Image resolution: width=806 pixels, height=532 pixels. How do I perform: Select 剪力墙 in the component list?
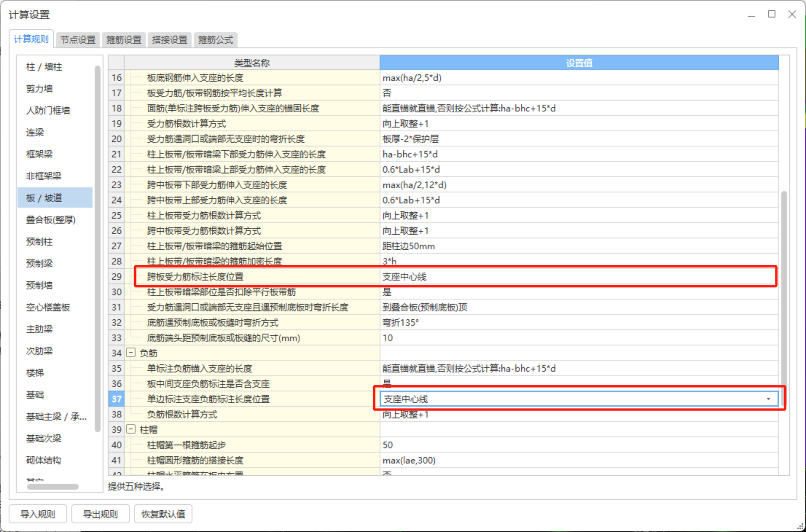[55, 88]
